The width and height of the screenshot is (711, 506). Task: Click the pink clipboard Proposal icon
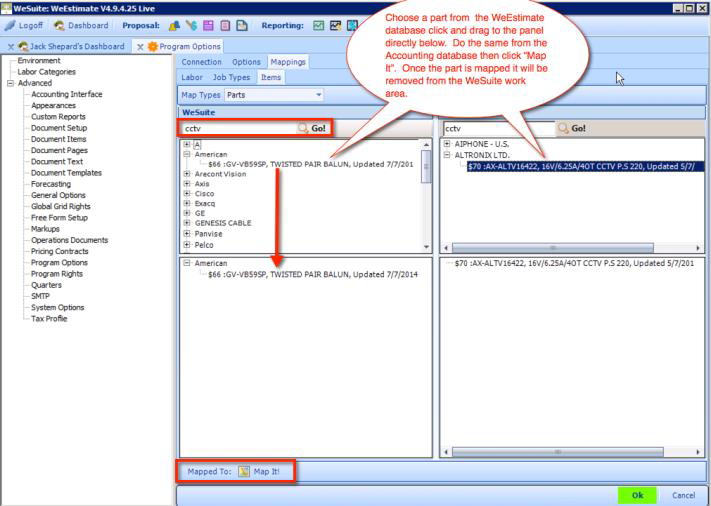225,26
